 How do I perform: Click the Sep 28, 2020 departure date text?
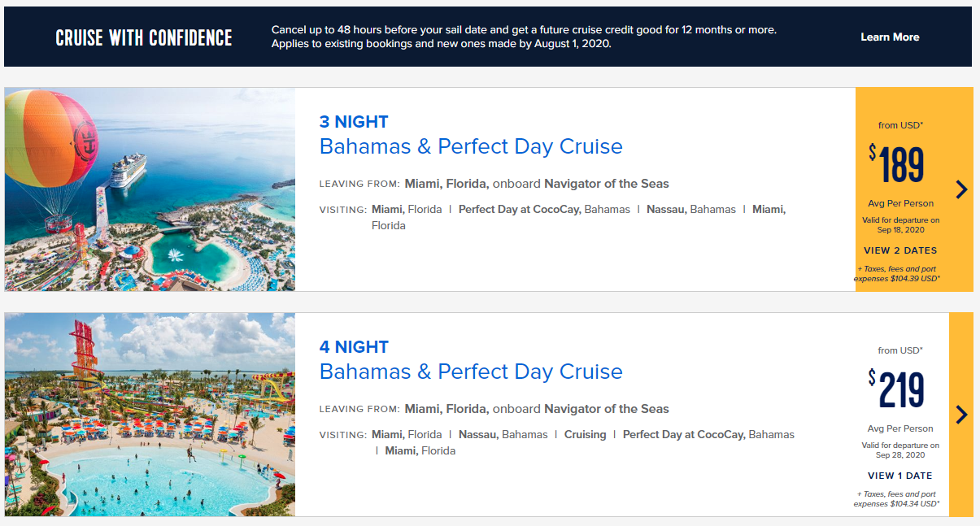(900, 455)
